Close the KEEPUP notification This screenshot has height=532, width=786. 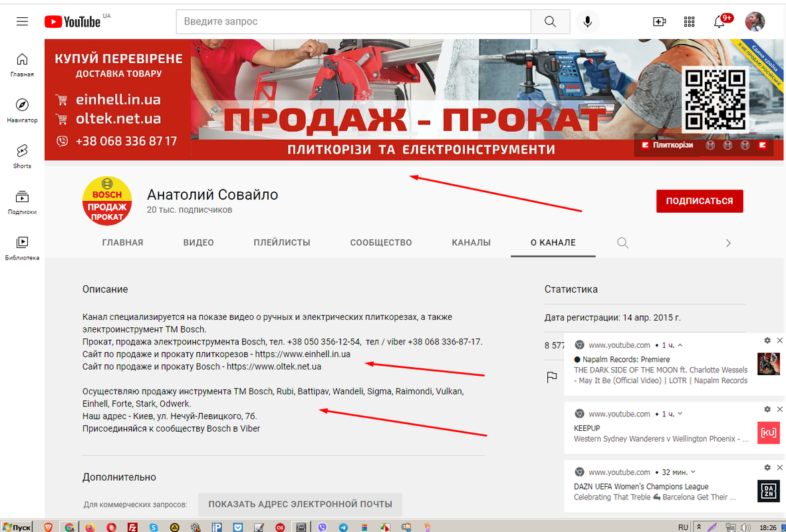pos(779,409)
